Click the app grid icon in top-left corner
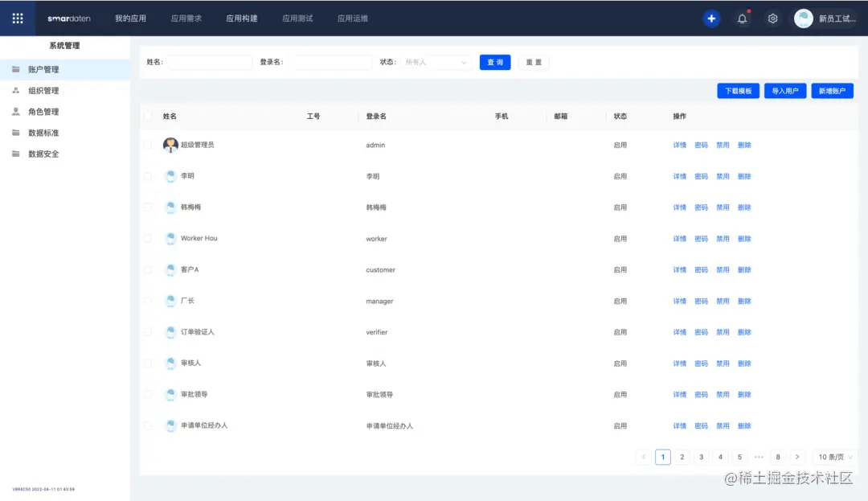The height and width of the screenshot is (501, 868). [x=17, y=17]
